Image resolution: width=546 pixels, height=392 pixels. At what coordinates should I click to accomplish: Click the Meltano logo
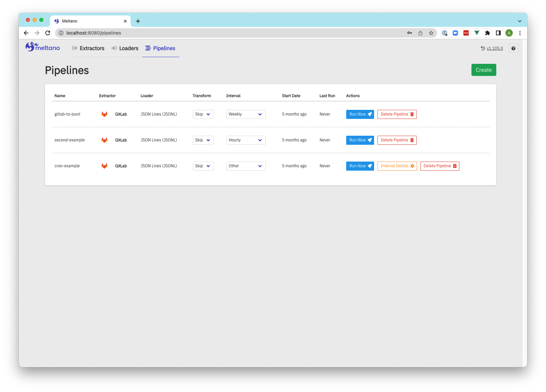pyautogui.click(x=42, y=47)
